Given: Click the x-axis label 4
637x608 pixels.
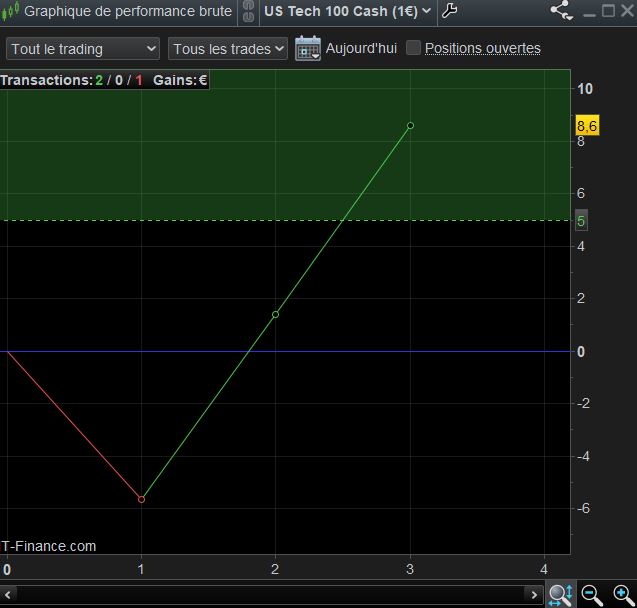Looking at the screenshot, I should point(544,569).
